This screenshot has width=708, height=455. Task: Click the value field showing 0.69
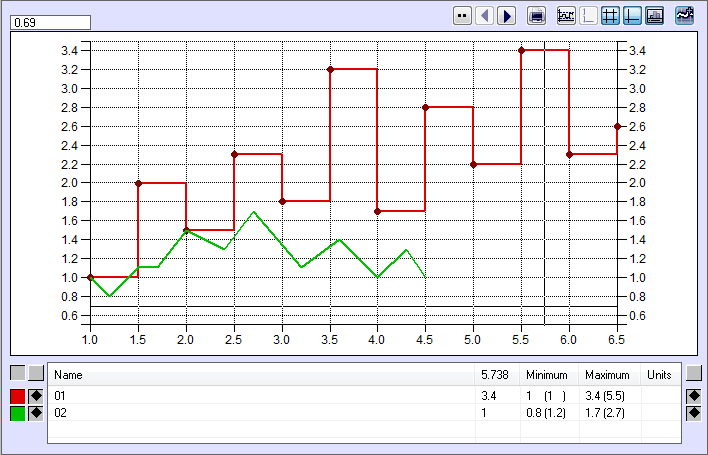coord(50,21)
